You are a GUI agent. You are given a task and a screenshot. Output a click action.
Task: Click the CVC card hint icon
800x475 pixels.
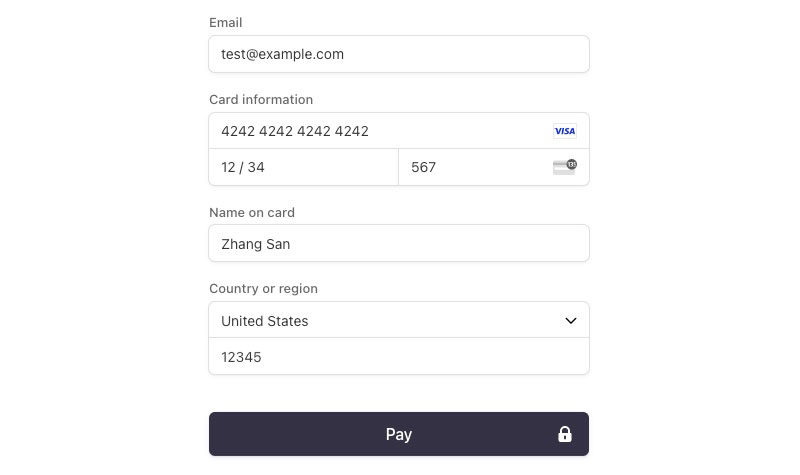point(565,167)
